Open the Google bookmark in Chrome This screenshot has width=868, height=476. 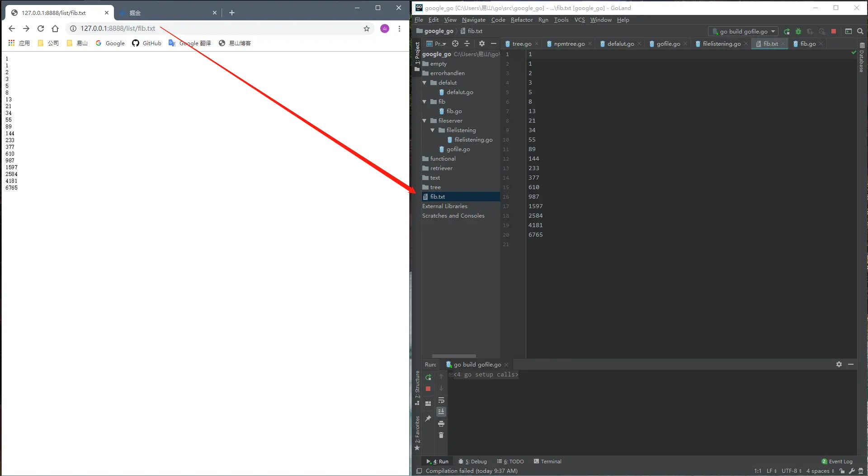(110, 43)
